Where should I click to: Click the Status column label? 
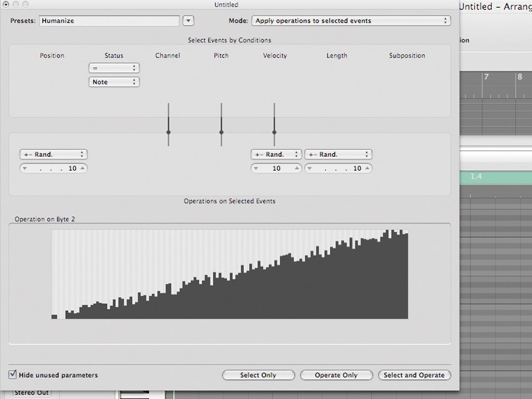click(x=114, y=56)
